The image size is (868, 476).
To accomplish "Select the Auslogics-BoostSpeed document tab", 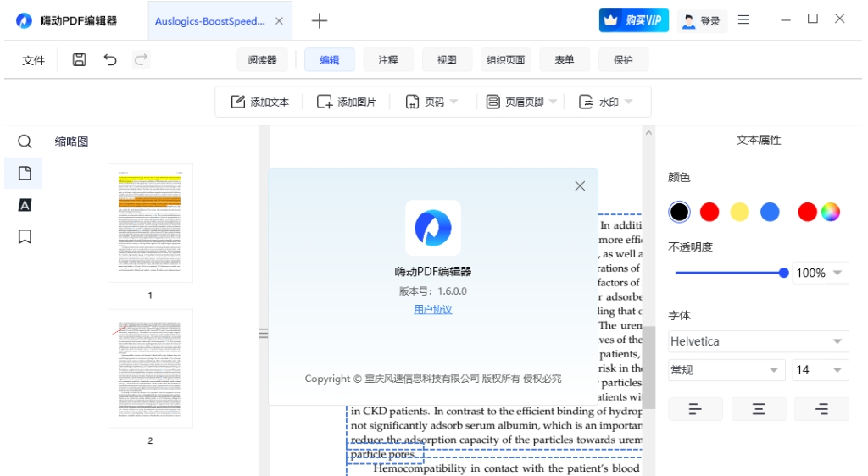I will point(220,21).
